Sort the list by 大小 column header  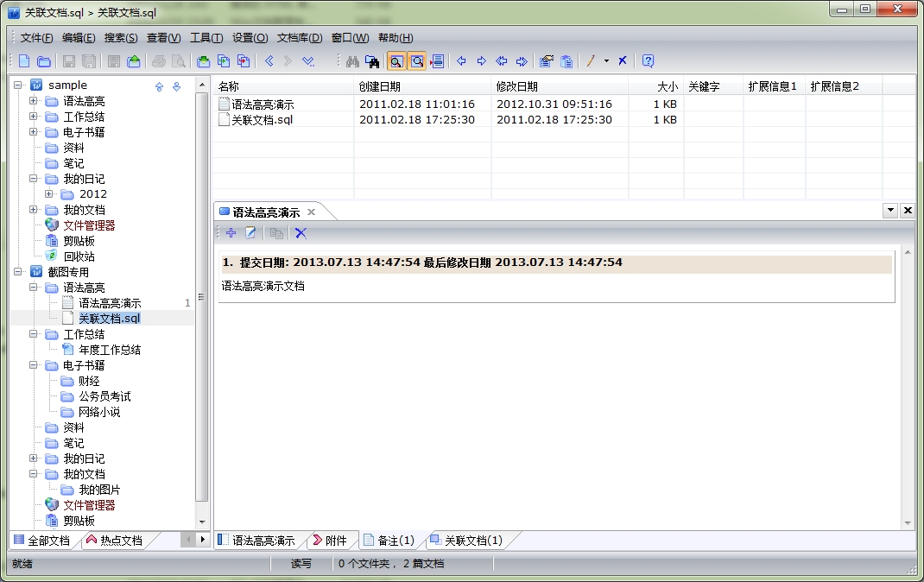(656, 86)
